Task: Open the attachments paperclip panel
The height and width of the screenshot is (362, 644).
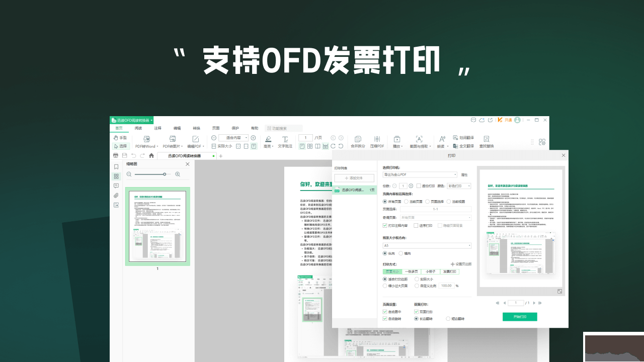Action: [x=116, y=196]
